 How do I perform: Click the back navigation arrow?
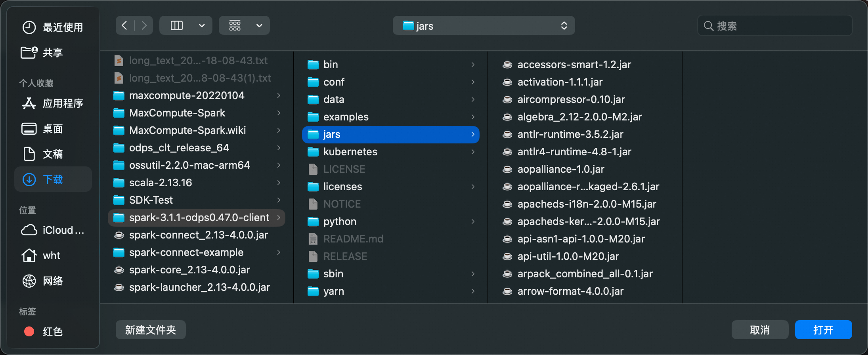pyautogui.click(x=124, y=26)
